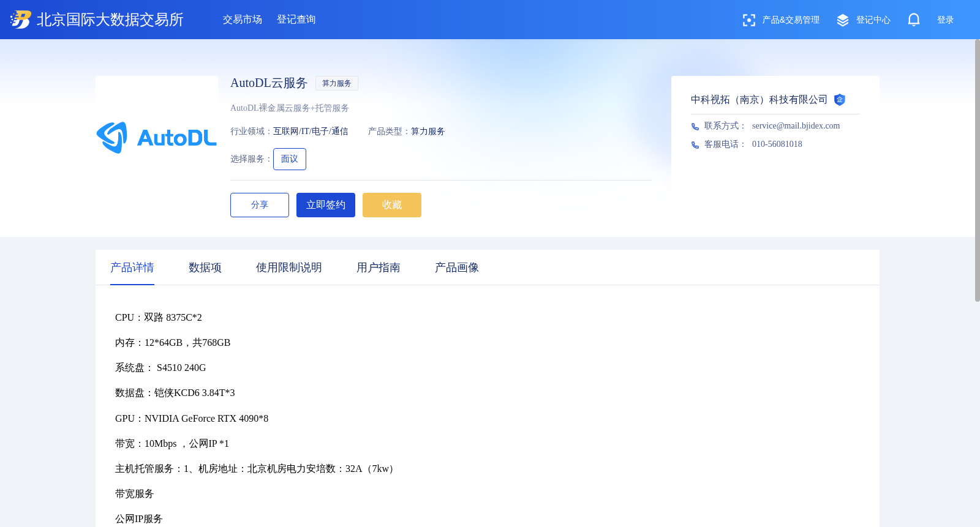Viewport: 980px width, 527px height.
Task: Click the 带宽服务 line
Action: click(x=135, y=494)
